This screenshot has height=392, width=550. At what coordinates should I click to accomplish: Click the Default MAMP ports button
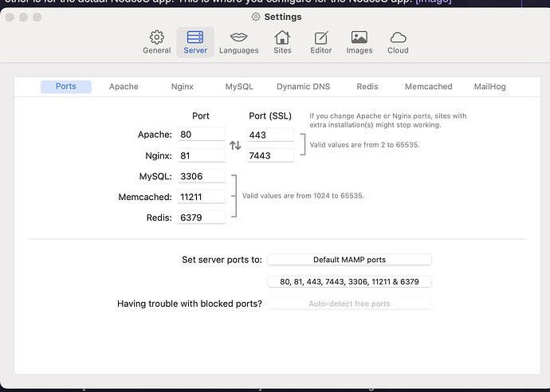click(349, 260)
